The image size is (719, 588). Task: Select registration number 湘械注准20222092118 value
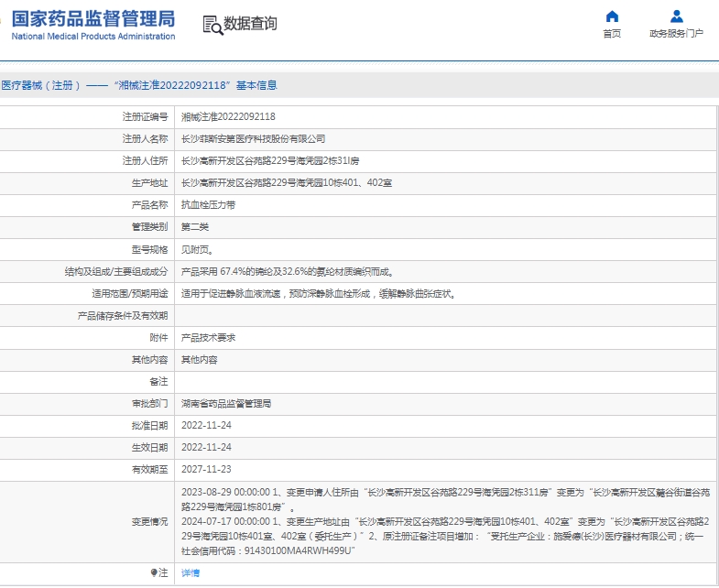pyautogui.click(x=228, y=116)
